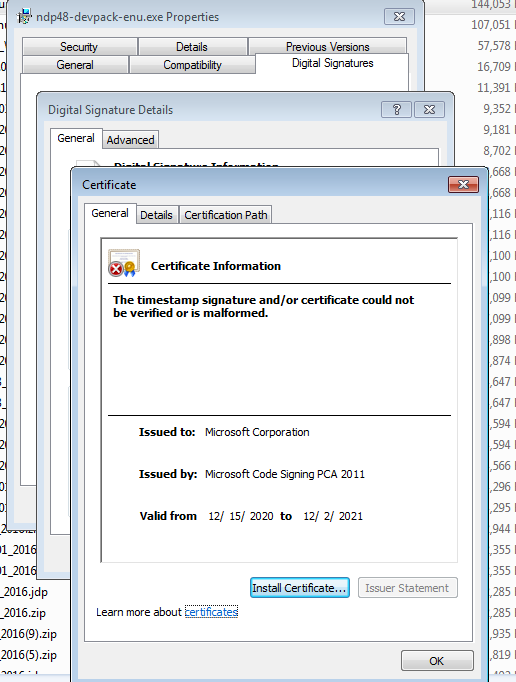Close the ndp48-devpack-enu.exe Properties window
Image resolution: width=516 pixels, height=682 pixels.
399,17
